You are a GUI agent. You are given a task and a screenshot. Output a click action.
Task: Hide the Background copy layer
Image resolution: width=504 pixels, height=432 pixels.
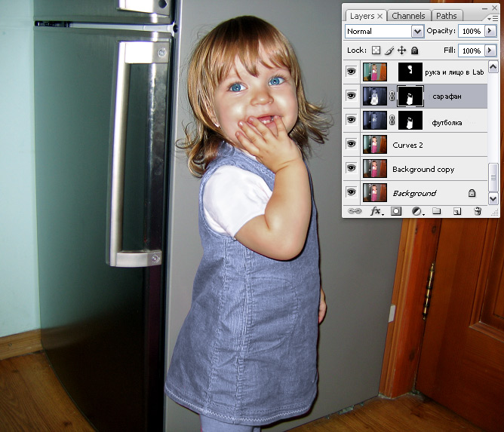352,168
